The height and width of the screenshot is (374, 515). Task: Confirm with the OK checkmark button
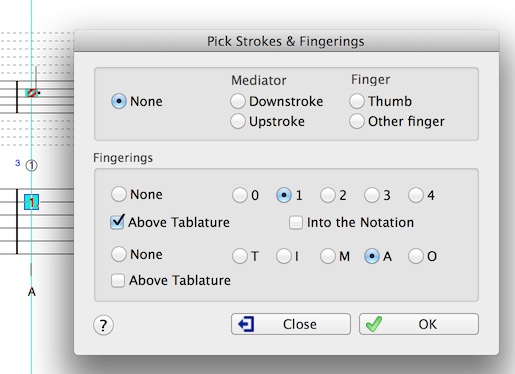[419, 324]
